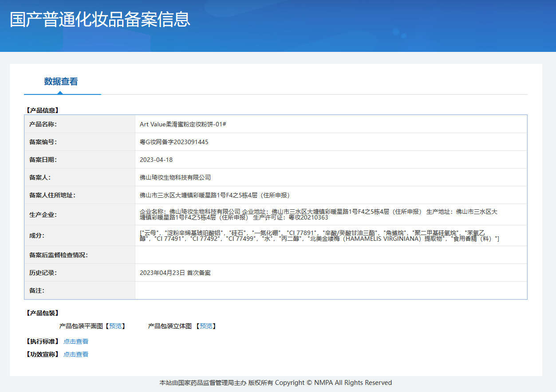
Task: Click the 【功效宣称】 heading
Action: coord(42,354)
